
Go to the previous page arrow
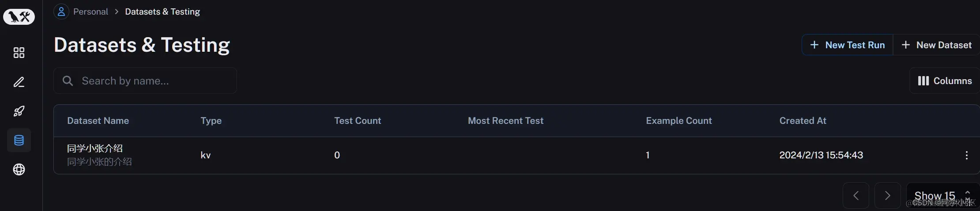coord(856,196)
